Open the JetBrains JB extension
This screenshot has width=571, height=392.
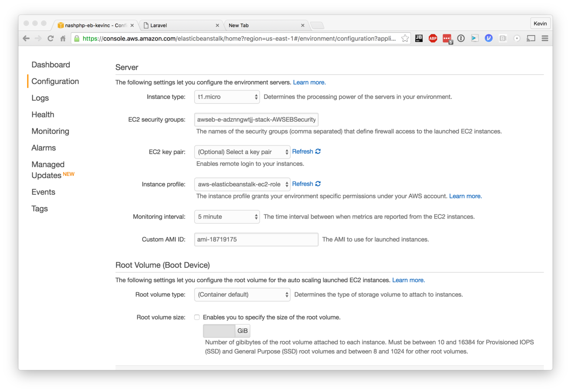419,38
